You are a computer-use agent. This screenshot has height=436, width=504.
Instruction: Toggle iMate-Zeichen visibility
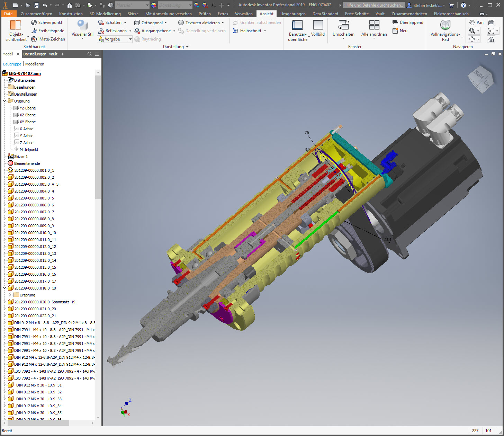pos(48,39)
